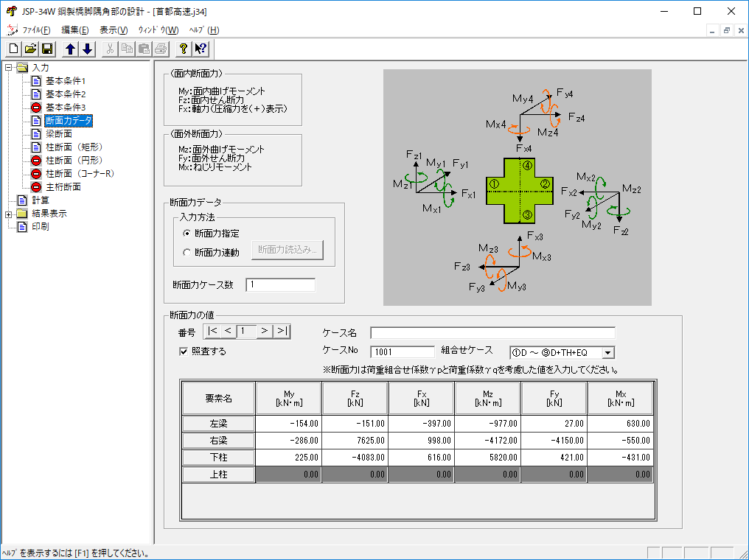Click the 左梁 My value cell
Image resolution: width=749 pixels, height=560 pixels.
click(x=288, y=424)
